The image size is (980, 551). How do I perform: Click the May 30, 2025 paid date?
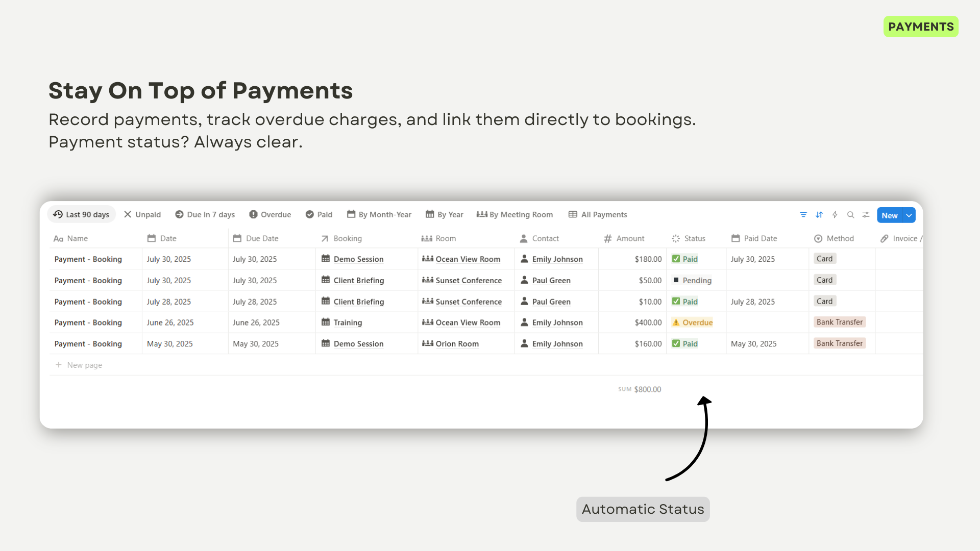[x=754, y=344]
